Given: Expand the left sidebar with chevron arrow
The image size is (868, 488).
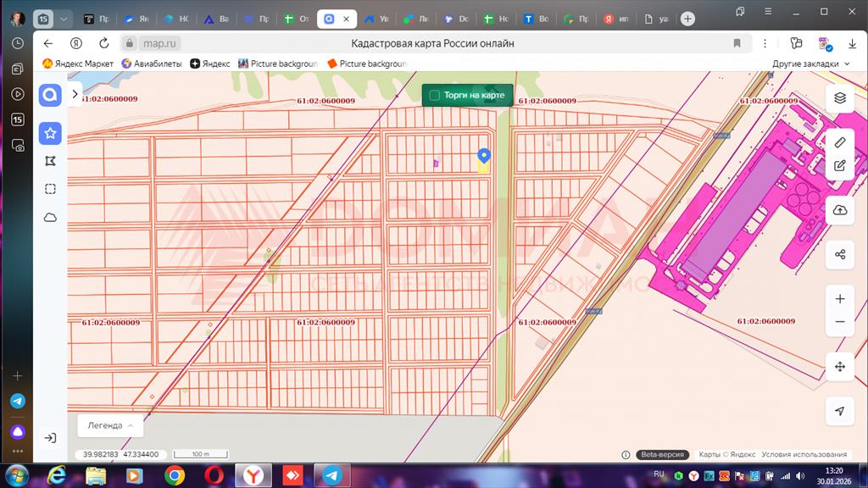Looking at the screenshot, I should pyautogui.click(x=75, y=94).
